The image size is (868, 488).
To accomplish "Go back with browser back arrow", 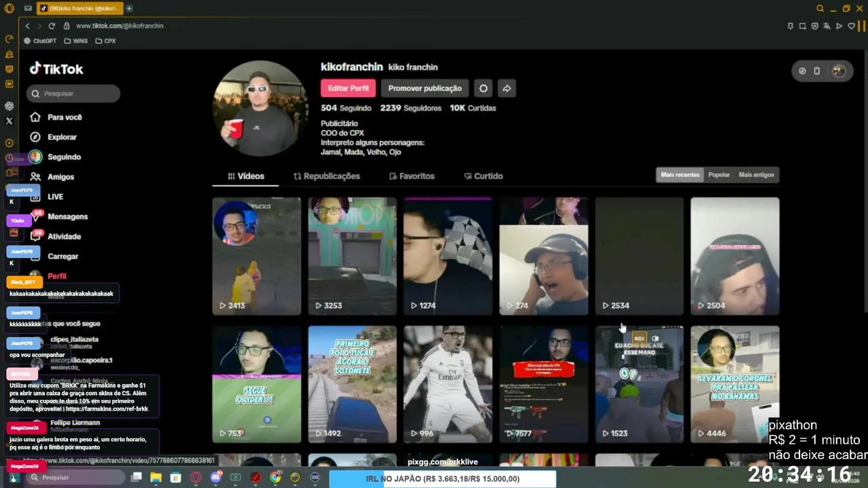I will tap(28, 26).
